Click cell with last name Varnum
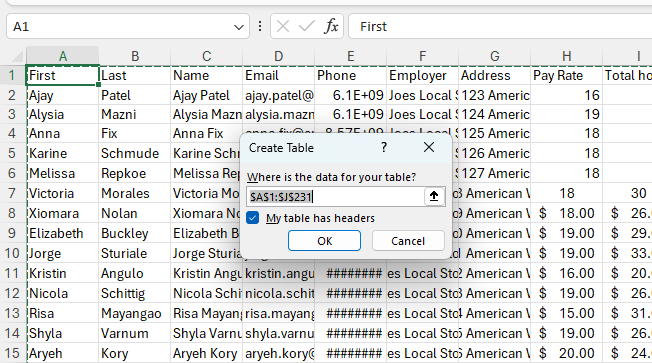 (x=135, y=333)
